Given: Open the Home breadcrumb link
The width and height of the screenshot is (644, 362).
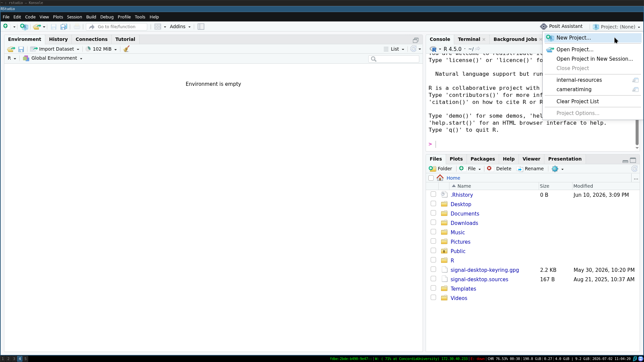Looking at the screenshot, I should click(453, 178).
